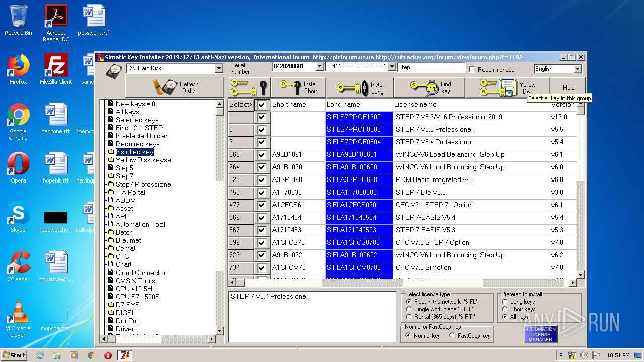The height and width of the screenshot is (362, 644).
Task: Open the Acrobat Reader DC desktop icon
Action: click(x=56, y=23)
